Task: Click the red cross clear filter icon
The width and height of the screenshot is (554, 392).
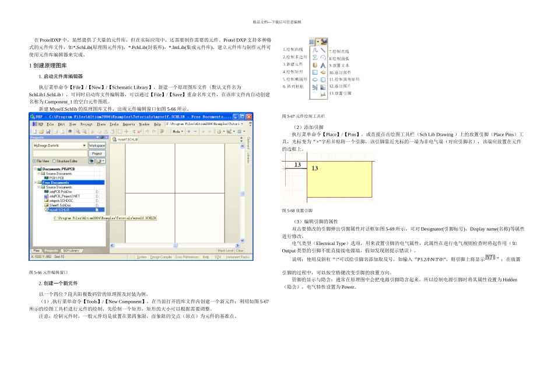Action: pos(139,131)
